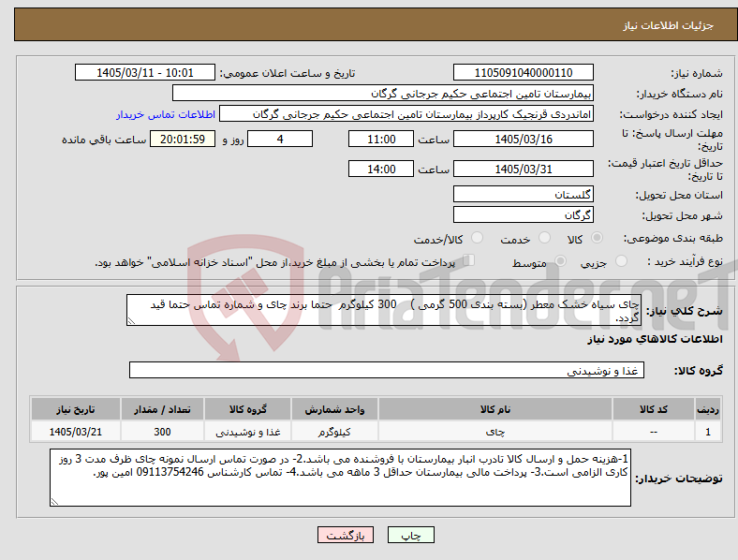Click the واحد شمارش column header
This screenshot has height=560, width=738.
click(334, 409)
